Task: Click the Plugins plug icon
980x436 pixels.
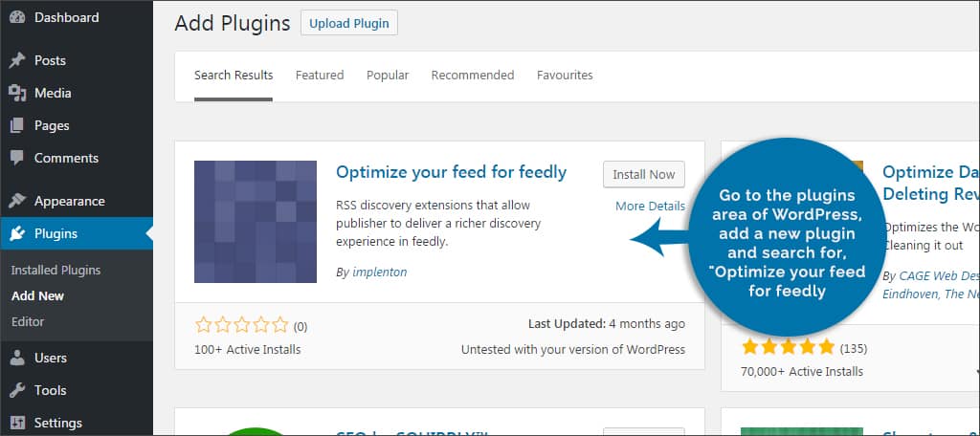Action: coord(17,233)
